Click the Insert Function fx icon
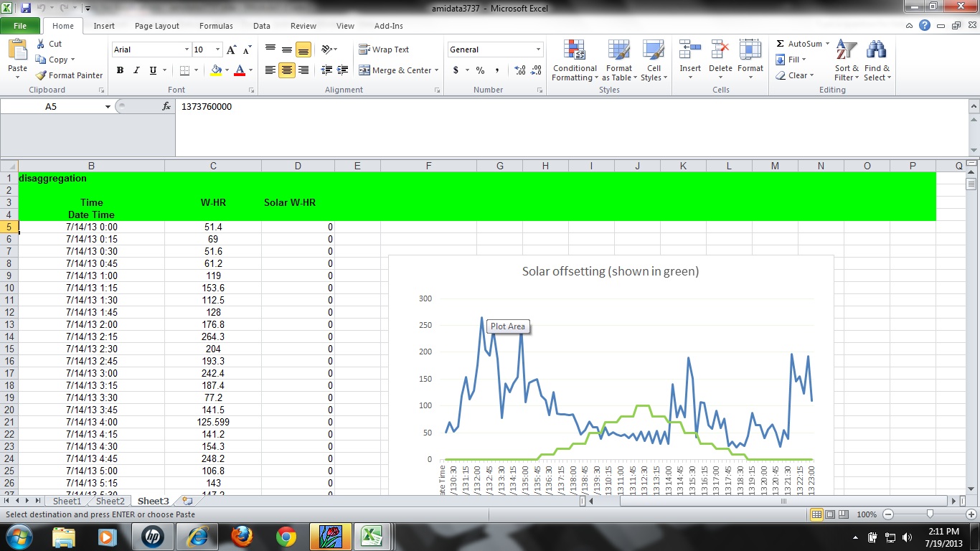 click(x=166, y=106)
